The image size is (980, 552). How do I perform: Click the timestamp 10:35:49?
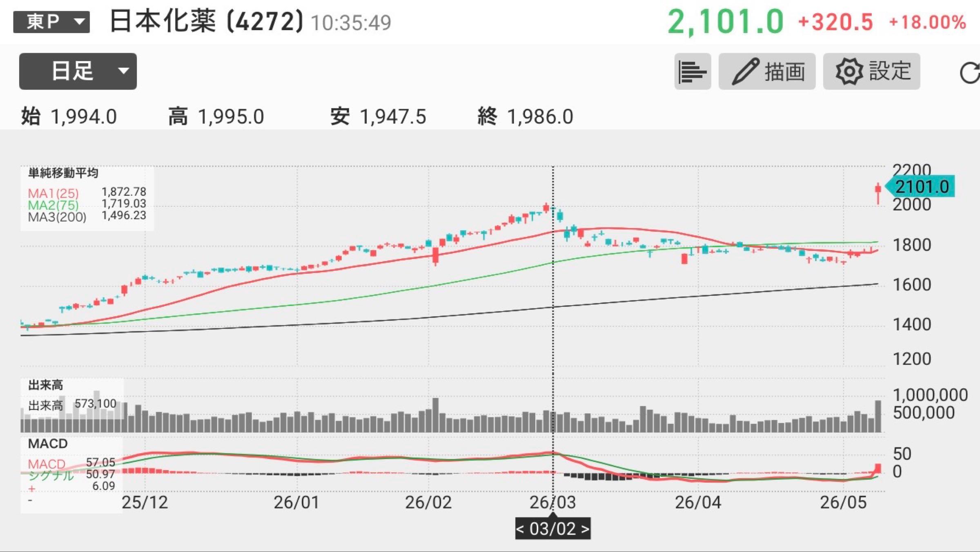351,23
